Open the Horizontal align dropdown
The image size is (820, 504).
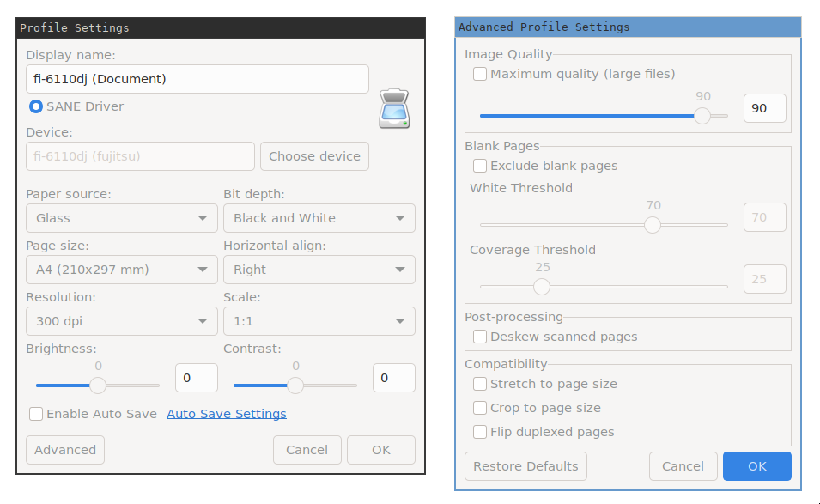319,270
